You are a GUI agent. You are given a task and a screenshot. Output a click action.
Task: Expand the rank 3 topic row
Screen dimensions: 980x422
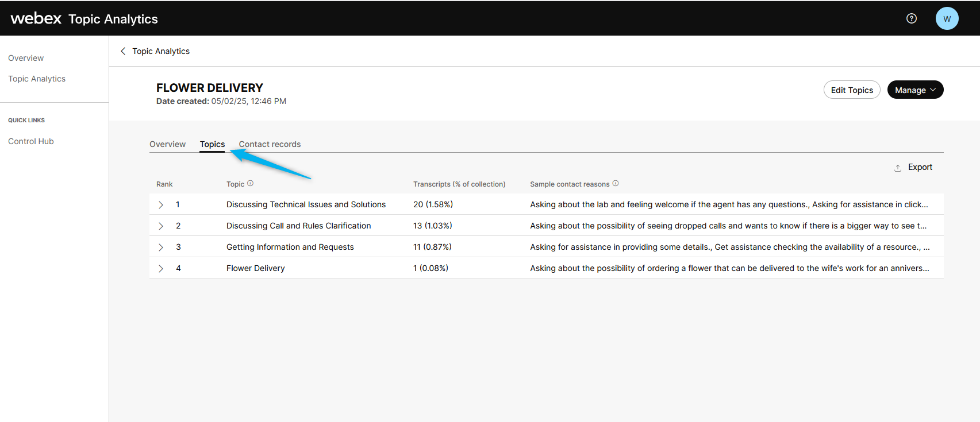[x=161, y=247]
